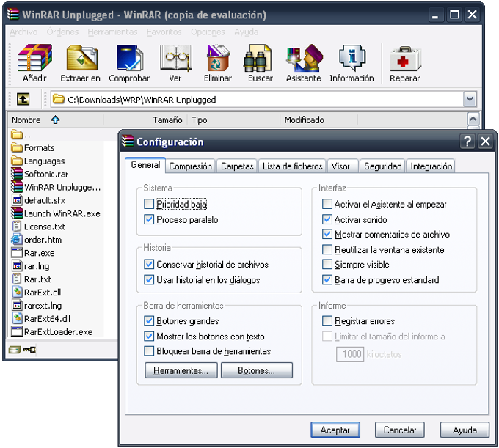Select the Lista de ficheros tab
Screen dimensions: 499x448
(x=293, y=166)
